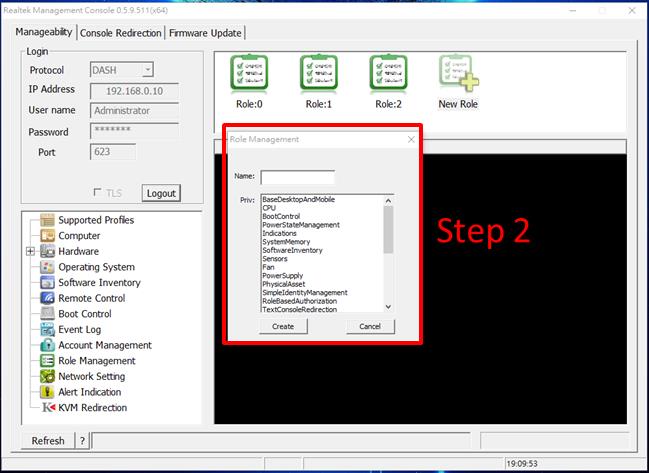Viewport: 649px width, 473px height.
Task: Toggle the TLS checkbox
Action: point(97,192)
